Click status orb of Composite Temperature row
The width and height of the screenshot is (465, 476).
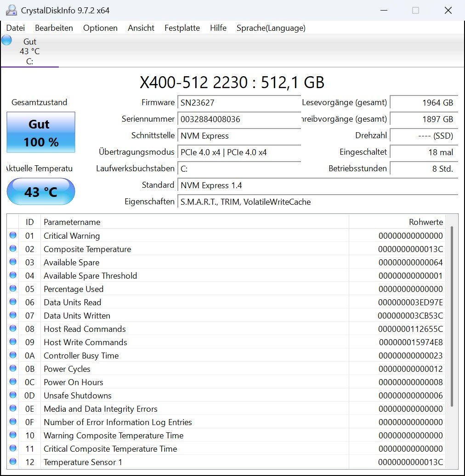(13, 249)
